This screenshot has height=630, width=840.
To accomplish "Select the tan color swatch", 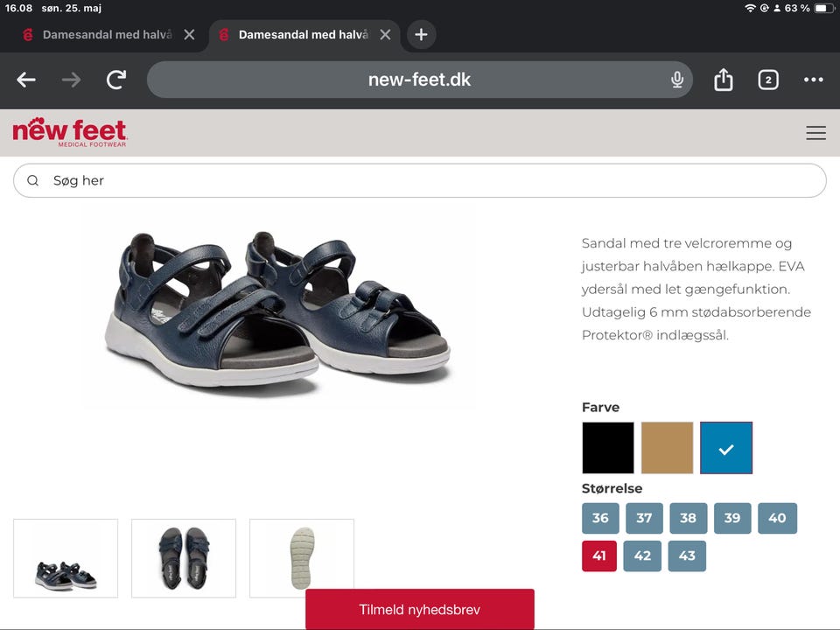I will pos(667,448).
